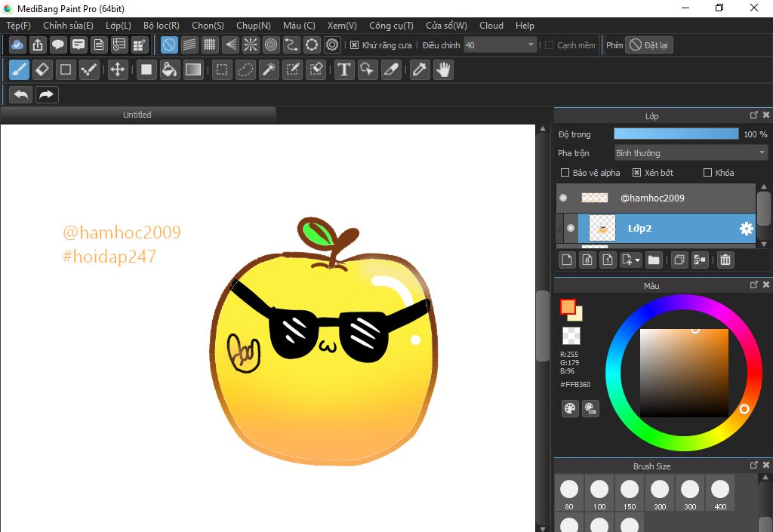Screen dimensions: 773x532
Task: Expand the Điều chỉnh value dropdown
Action: (531, 45)
